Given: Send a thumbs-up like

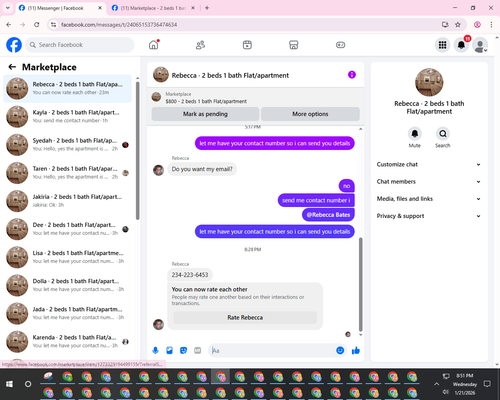Looking at the screenshot, I should 356,350.
